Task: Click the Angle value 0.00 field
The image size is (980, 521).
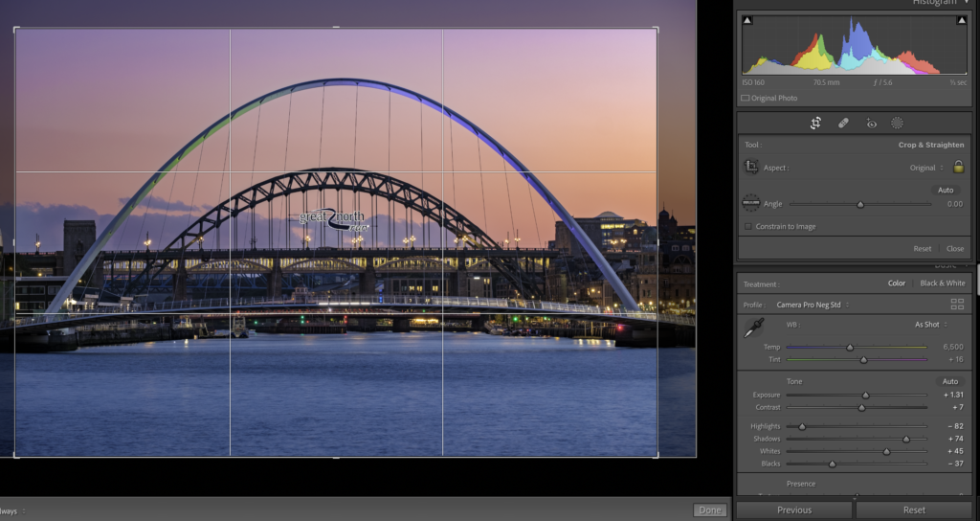Action: pyautogui.click(x=954, y=204)
